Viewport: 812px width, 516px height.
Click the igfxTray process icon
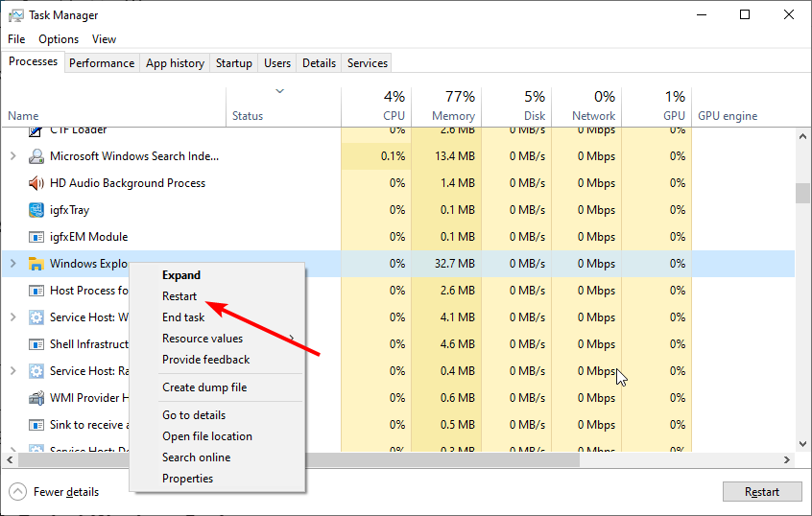coord(36,210)
